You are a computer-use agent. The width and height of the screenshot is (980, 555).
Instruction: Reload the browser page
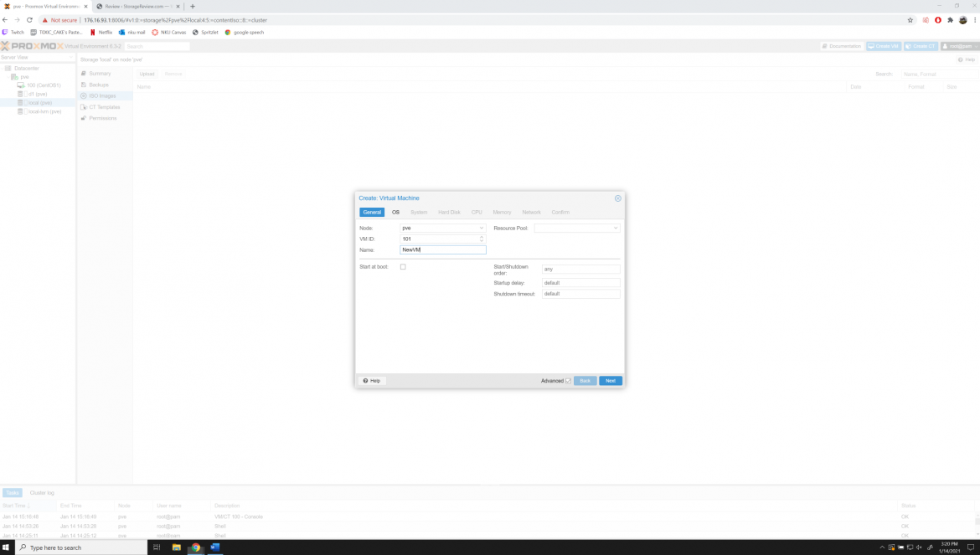pos(29,20)
